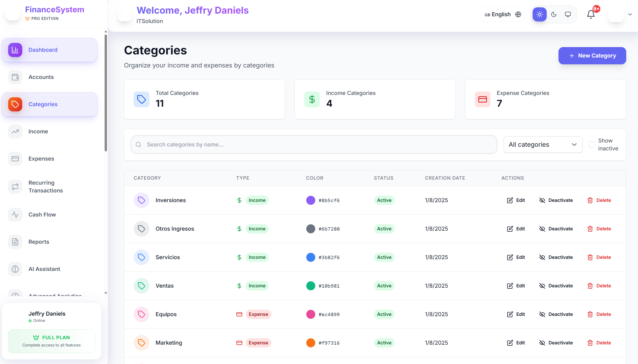
Task: Go to Accounts in the sidebar
Action: tap(41, 77)
